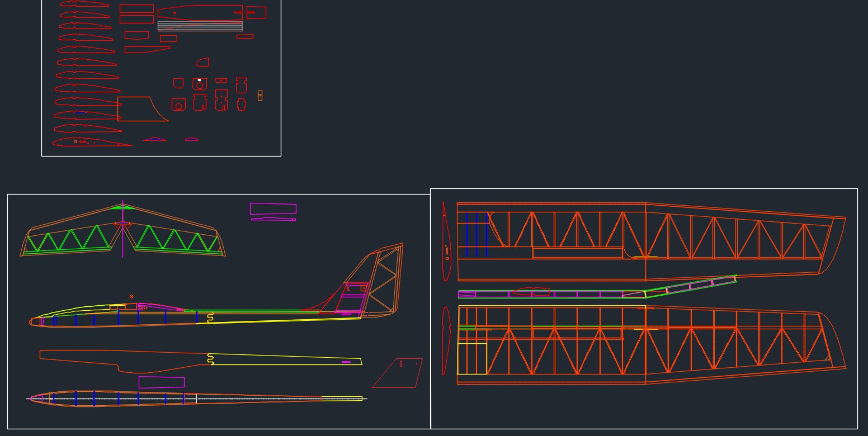Select the small orange clip part on the right
This screenshot has height=436, width=868.
tap(260, 94)
